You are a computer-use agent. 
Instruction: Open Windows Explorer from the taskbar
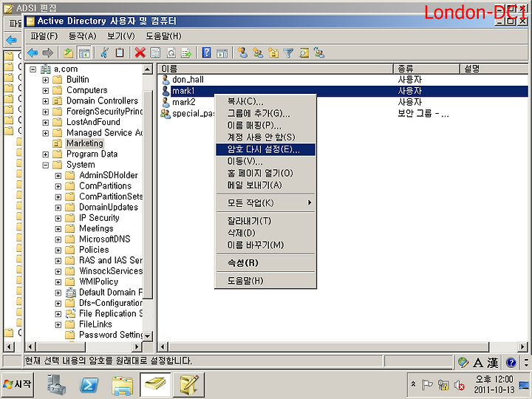tap(122, 385)
